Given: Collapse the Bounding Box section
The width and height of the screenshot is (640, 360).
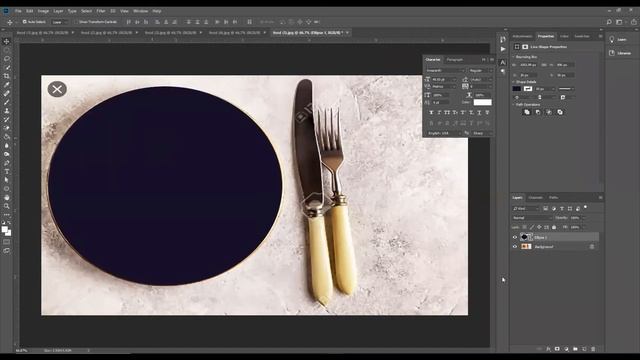Looking at the screenshot, I should point(513,57).
